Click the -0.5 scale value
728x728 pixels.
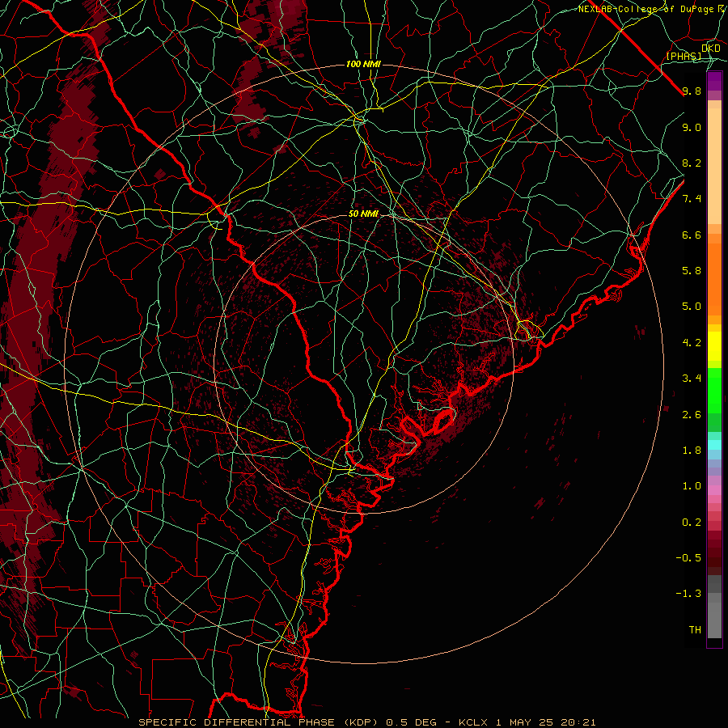(x=688, y=558)
